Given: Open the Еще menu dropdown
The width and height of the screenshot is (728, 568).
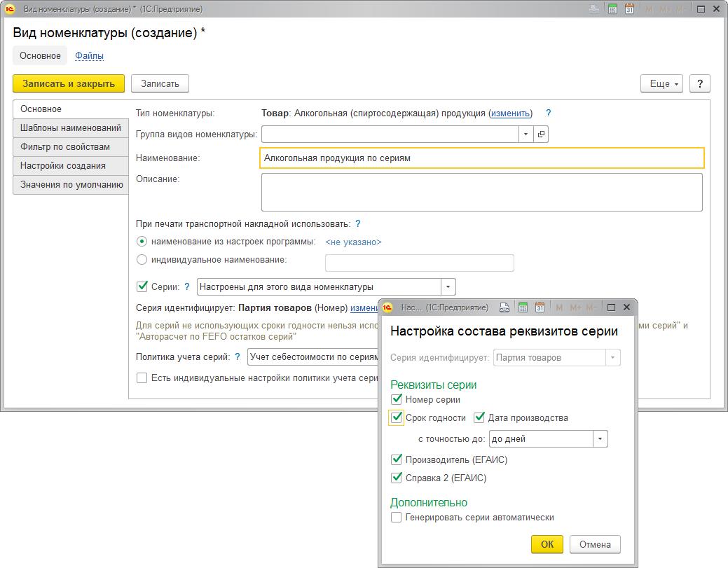Looking at the screenshot, I should [661, 83].
